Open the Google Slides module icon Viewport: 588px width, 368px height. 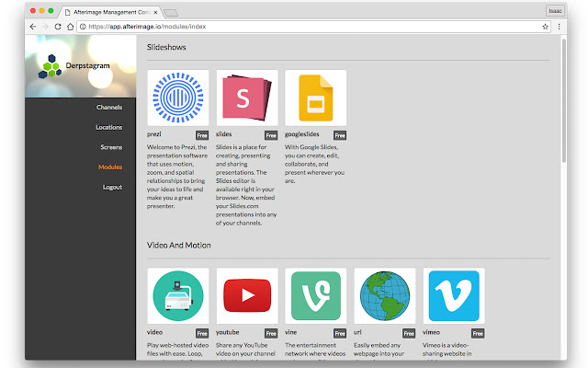pos(316,98)
